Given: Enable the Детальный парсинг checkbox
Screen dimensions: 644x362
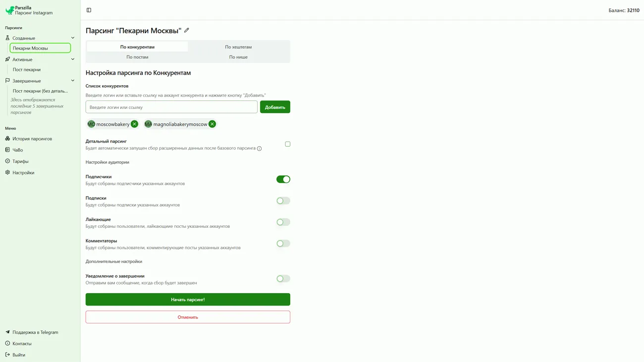Looking at the screenshot, I should pyautogui.click(x=287, y=144).
